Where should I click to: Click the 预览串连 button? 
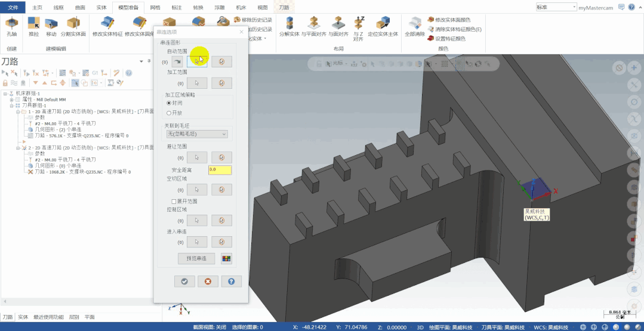[x=196, y=258]
